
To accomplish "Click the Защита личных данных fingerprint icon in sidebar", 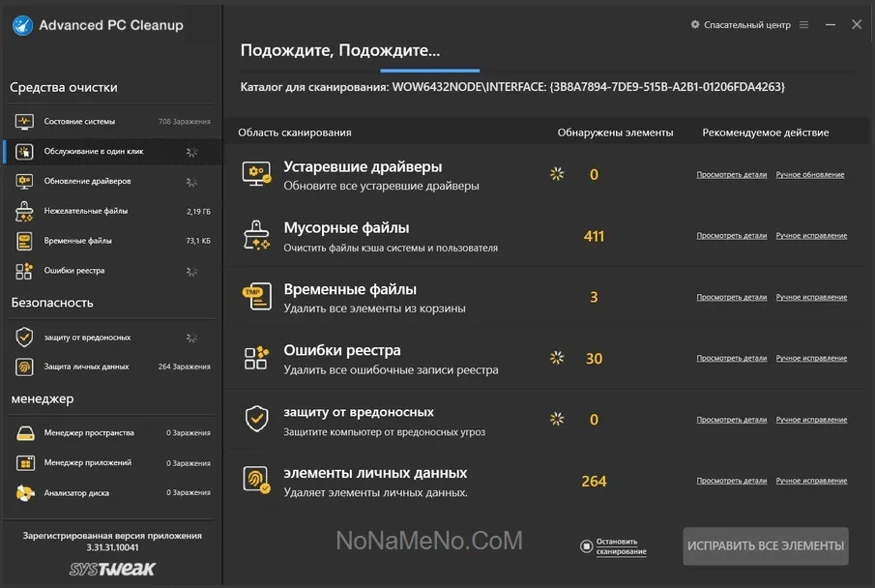I will 25,367.
